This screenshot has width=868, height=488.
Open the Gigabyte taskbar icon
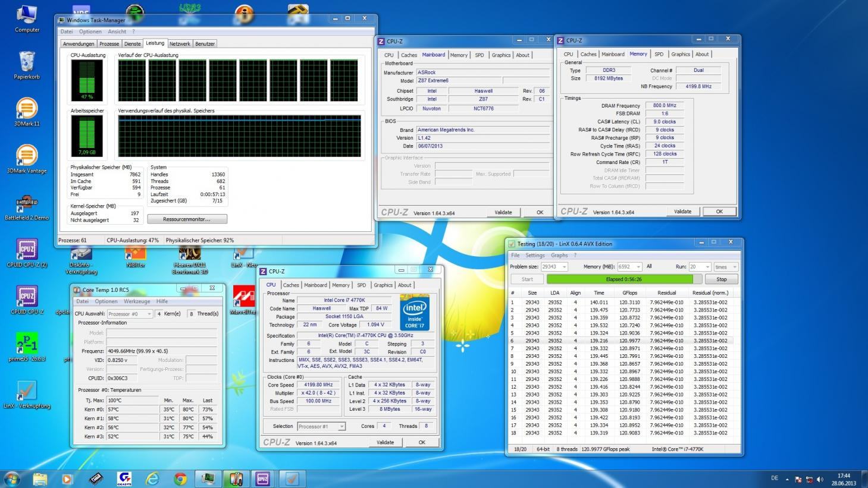124,478
